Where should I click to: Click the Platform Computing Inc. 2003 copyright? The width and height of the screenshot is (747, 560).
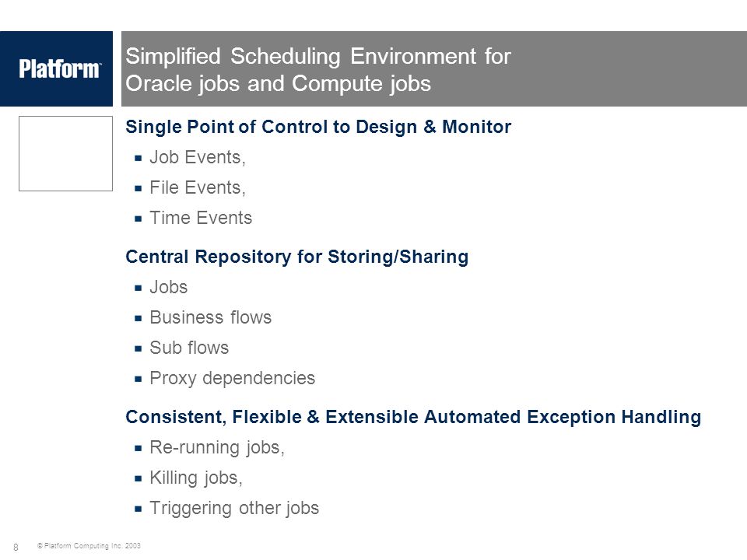(x=89, y=546)
